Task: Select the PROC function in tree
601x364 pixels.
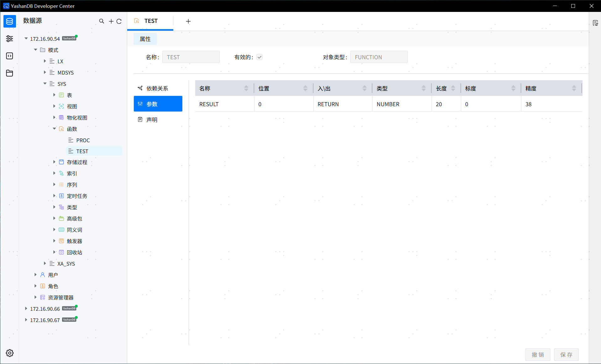Action: [x=83, y=140]
